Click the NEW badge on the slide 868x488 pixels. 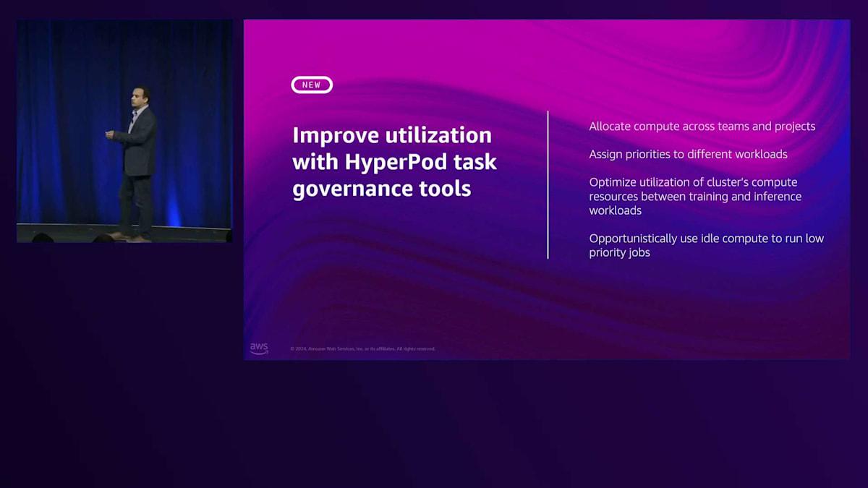click(312, 85)
